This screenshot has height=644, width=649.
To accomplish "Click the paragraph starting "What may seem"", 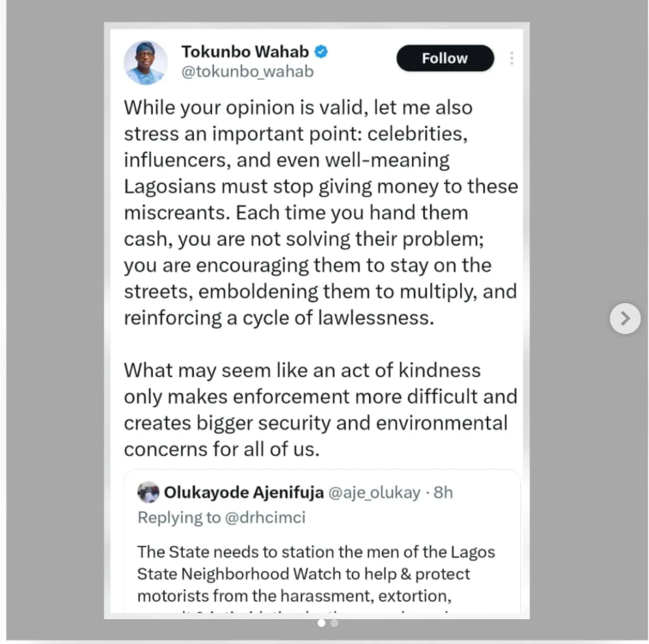I will click(319, 410).
